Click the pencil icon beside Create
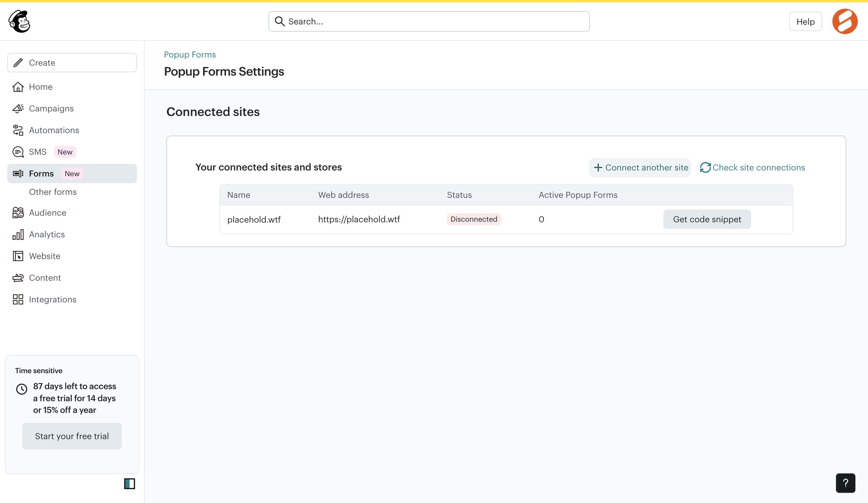Screen dimensions: 868x503 (18, 63)
